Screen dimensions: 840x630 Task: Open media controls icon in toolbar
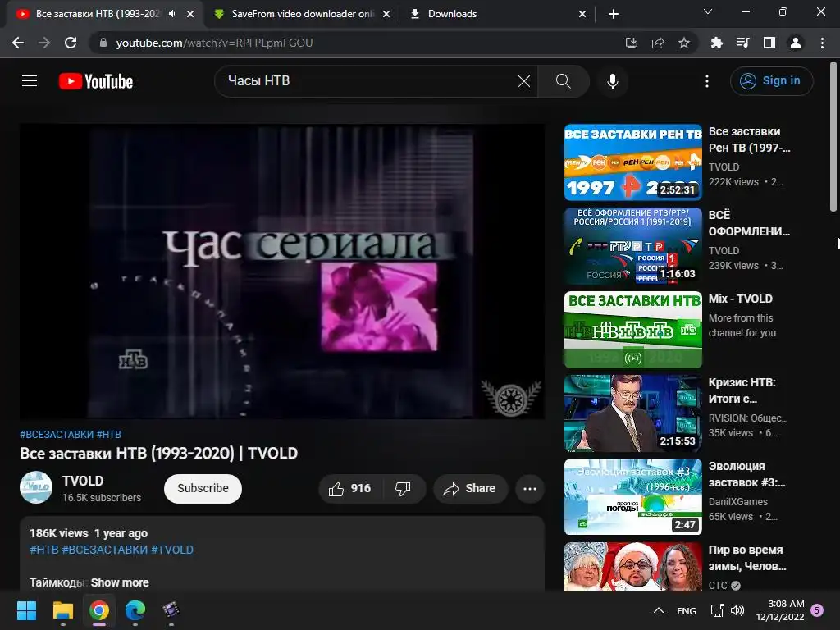point(743,43)
